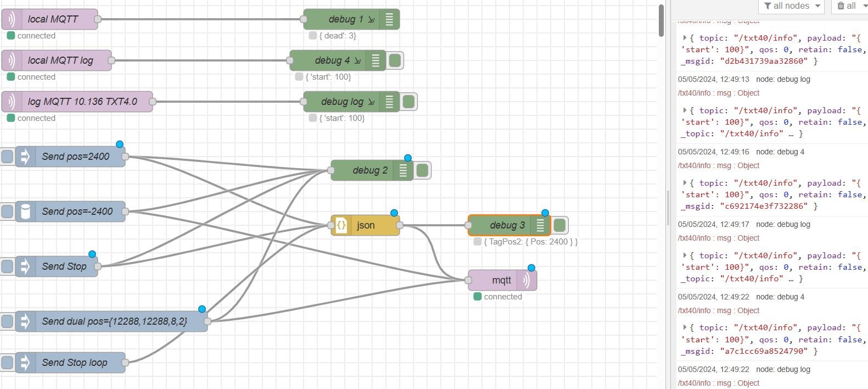
Task: Select the 'Send dual pos={12288,12288,8,2}' node label
Action: pos(114,321)
